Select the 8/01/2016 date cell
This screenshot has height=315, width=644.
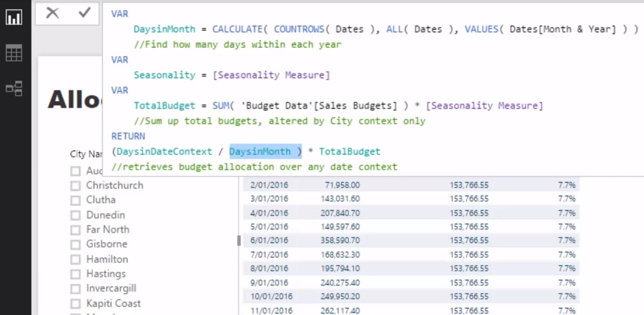coord(269,268)
